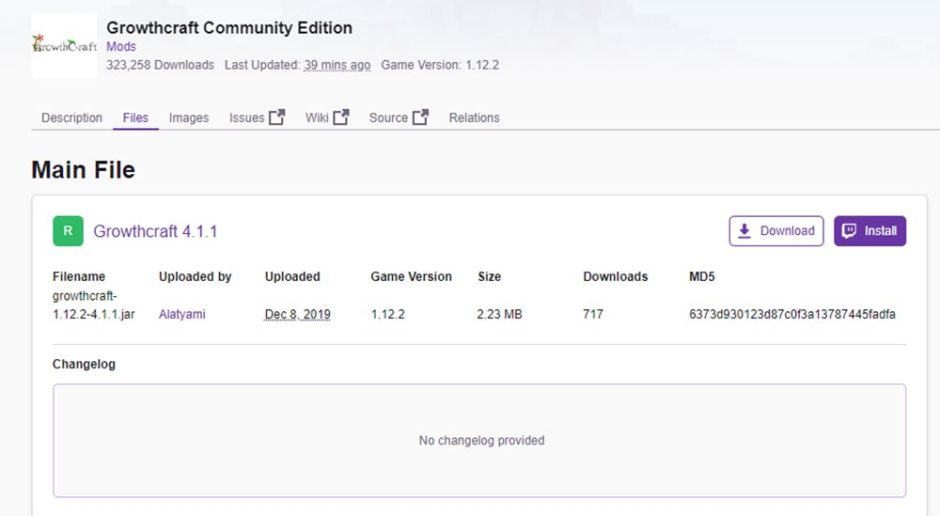Select the Files tab
Viewport: 940px width, 516px height.
pos(135,118)
